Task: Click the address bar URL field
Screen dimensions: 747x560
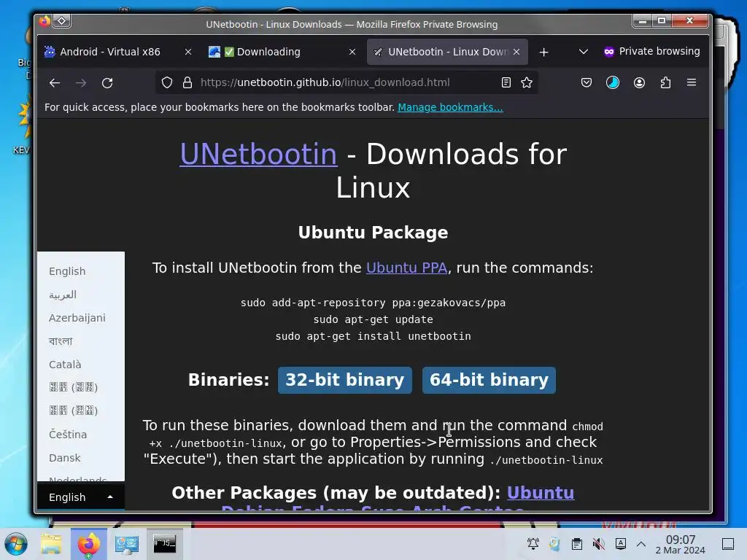Action: [348, 82]
